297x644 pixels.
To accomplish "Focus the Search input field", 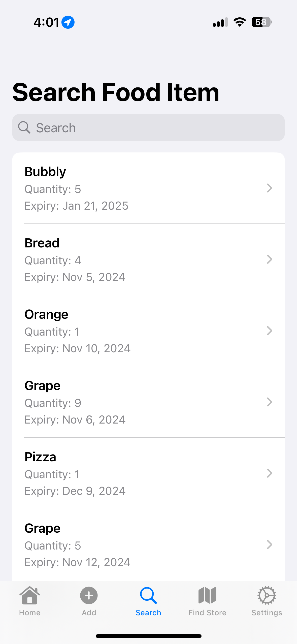I will [x=148, y=127].
